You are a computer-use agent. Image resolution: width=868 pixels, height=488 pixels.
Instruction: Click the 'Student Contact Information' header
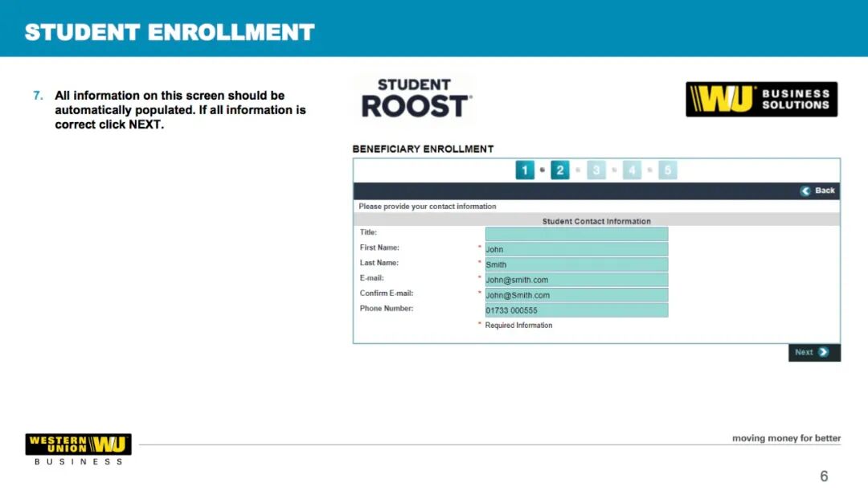pos(596,221)
